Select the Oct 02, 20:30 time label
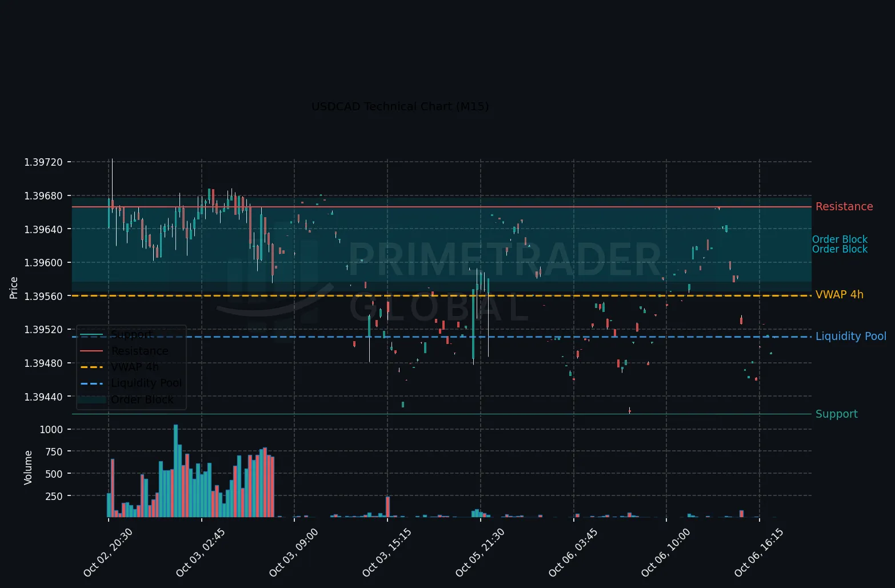Viewport: 895px width, 588px height. click(x=107, y=552)
